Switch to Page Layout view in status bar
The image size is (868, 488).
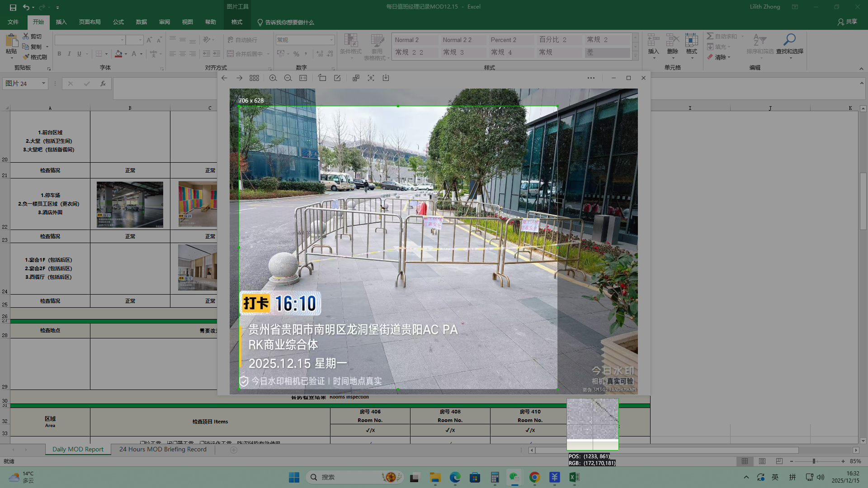tap(762, 461)
